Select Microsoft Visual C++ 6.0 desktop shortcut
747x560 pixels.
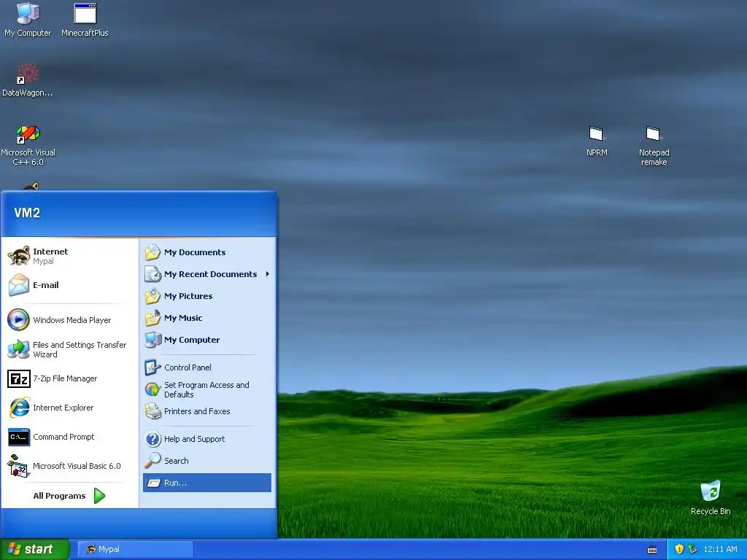pyautogui.click(x=28, y=145)
